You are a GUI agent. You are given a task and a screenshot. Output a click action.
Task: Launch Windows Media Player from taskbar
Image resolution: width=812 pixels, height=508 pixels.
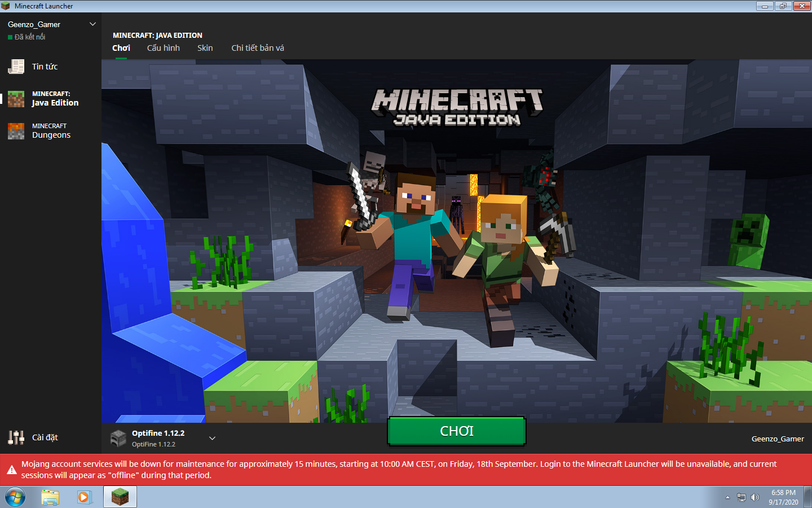(x=84, y=497)
